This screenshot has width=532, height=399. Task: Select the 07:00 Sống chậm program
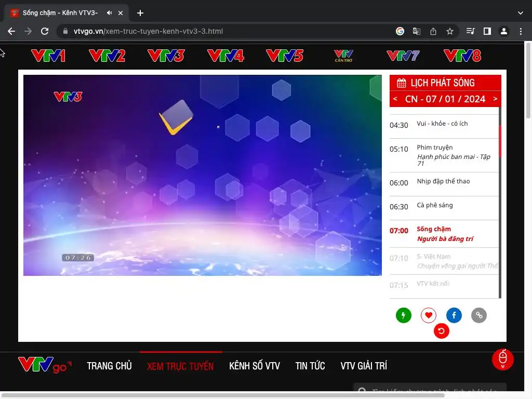(444, 234)
